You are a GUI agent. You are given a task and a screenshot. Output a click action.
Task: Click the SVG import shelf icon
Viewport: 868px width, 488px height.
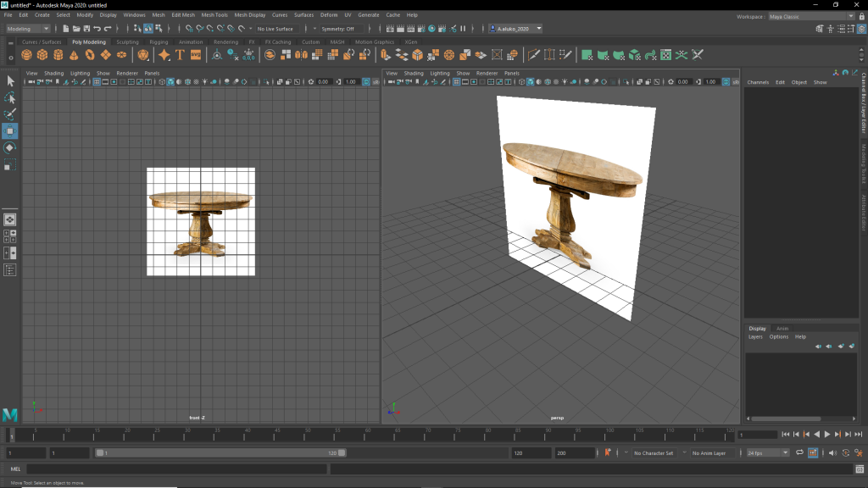tap(196, 55)
